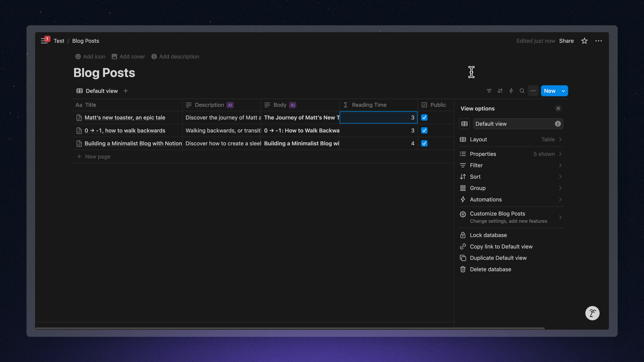Expand Properties 5 shown option

tap(511, 154)
